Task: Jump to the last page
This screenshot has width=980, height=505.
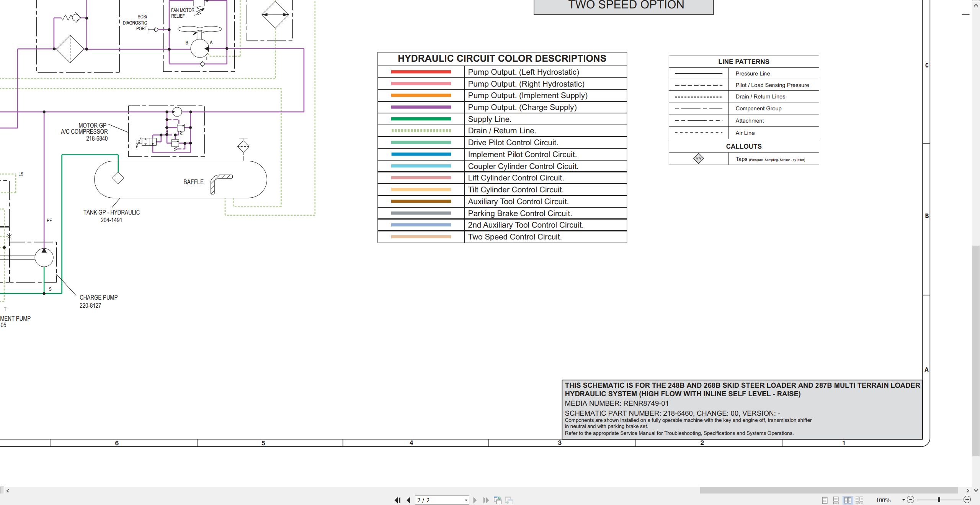Action: pos(486,500)
